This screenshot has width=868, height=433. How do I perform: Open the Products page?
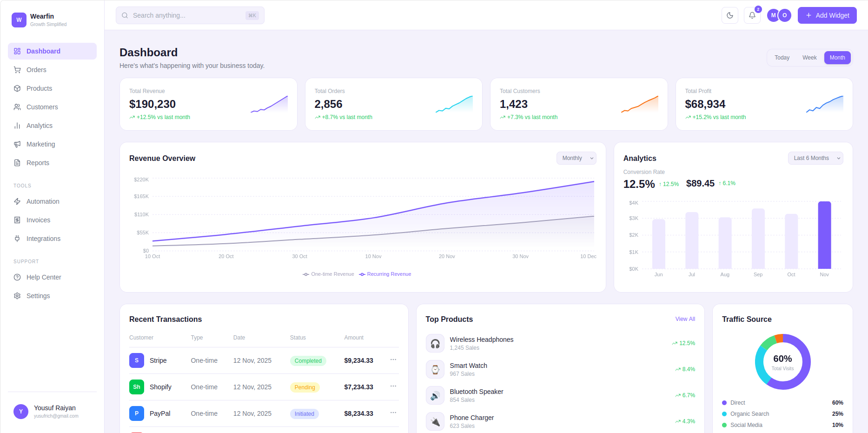[x=52, y=88]
